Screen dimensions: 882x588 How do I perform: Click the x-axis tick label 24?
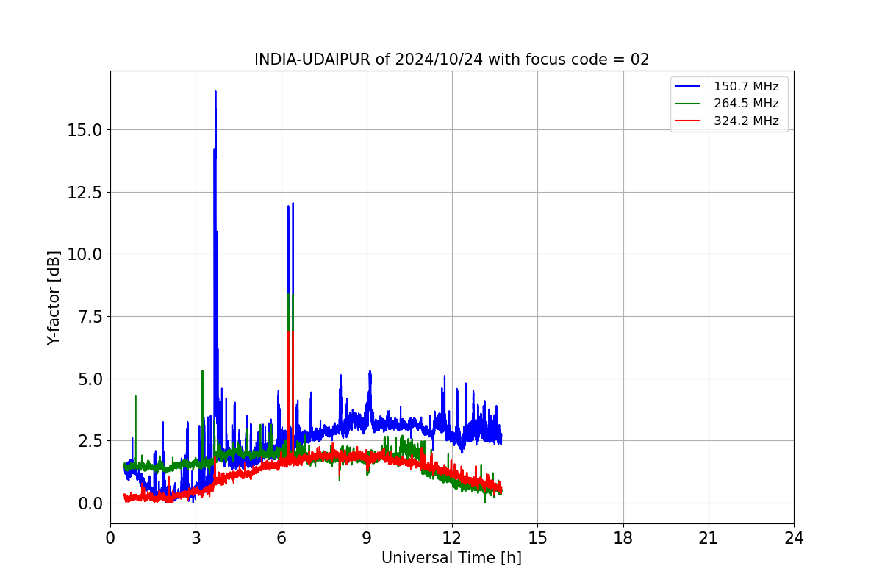[794, 538]
